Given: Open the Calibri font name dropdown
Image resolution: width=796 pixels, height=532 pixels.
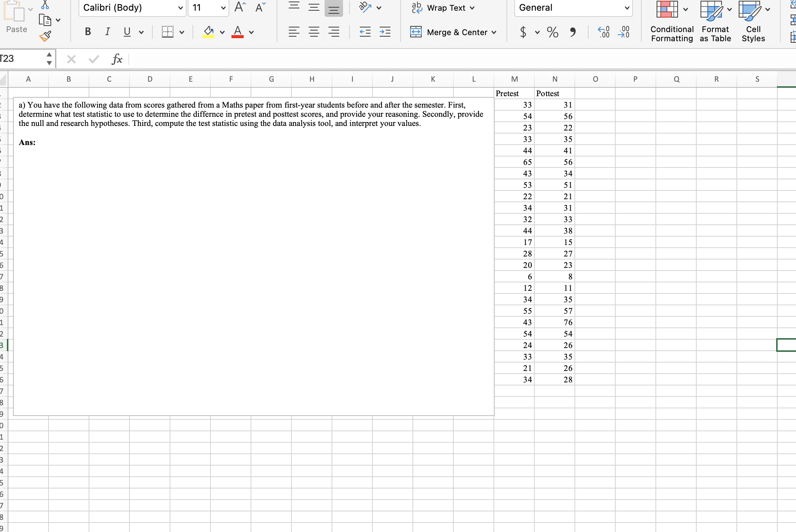Looking at the screenshot, I should pyautogui.click(x=180, y=8).
